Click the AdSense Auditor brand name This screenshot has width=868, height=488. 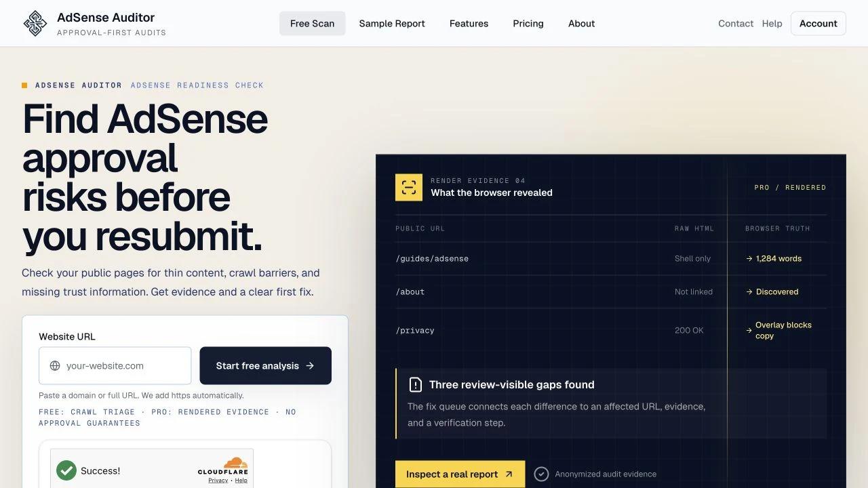[106, 18]
